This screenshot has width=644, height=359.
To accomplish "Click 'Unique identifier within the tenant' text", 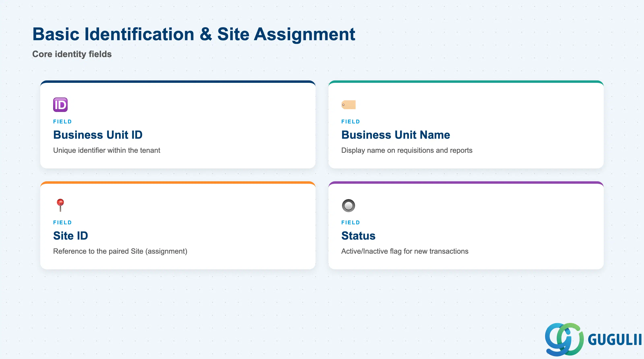I will coord(107,150).
